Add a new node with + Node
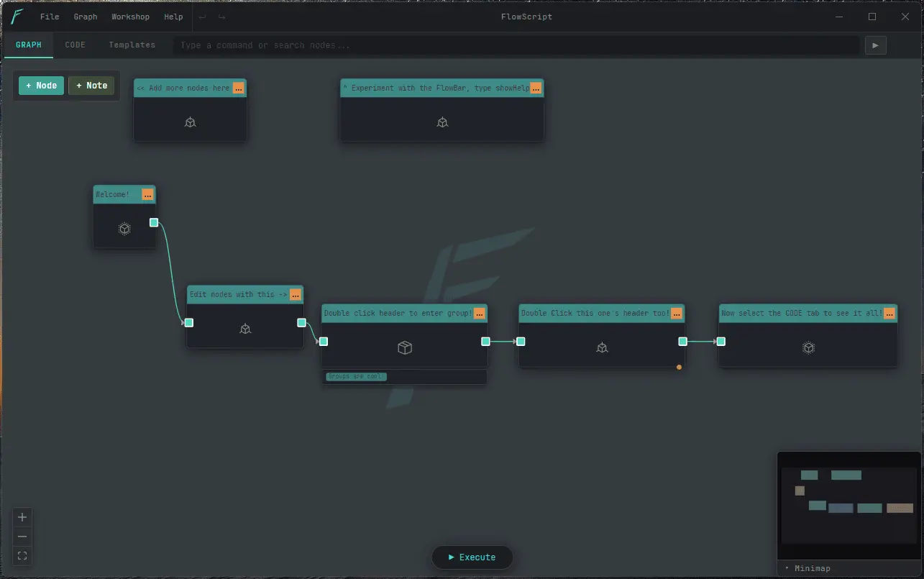 [42, 86]
